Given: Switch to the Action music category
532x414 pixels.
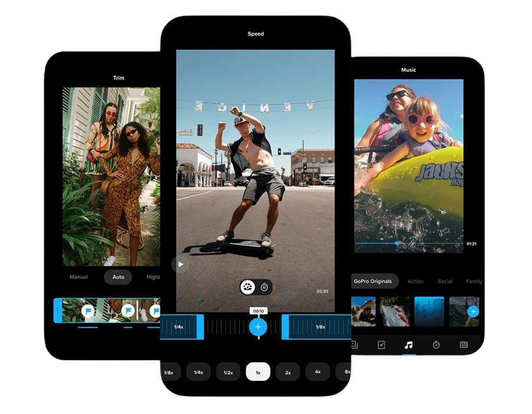Looking at the screenshot, I should (x=416, y=282).
